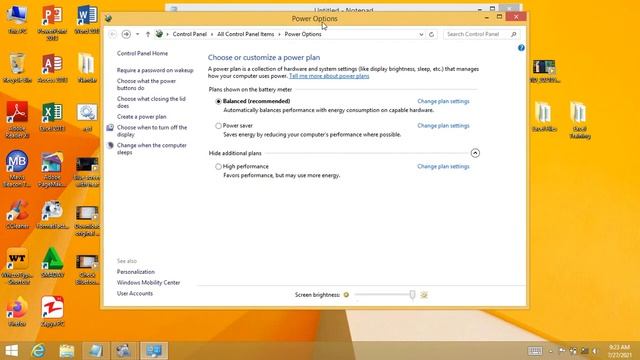This screenshot has height=360, width=640.
Task: Open Tell me more about power plans
Action: click(329, 76)
